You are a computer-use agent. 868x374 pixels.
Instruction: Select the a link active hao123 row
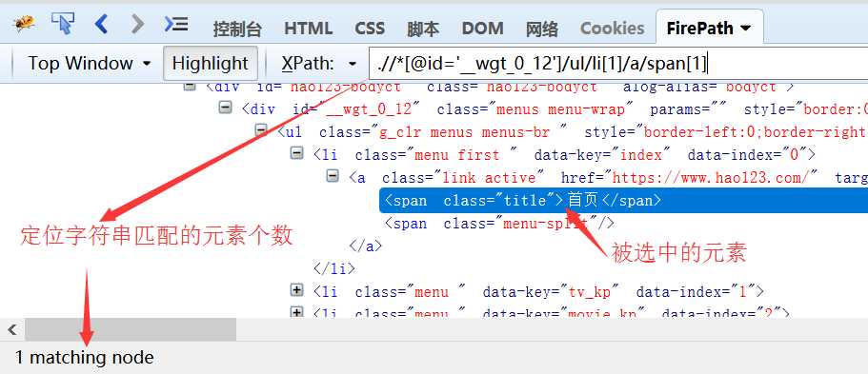coord(609,178)
